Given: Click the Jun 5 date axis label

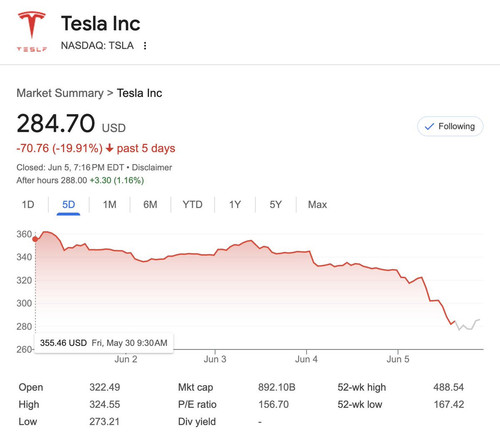Looking at the screenshot, I should (398, 359).
